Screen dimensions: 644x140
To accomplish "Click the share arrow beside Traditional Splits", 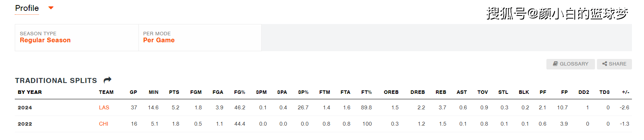I will point(108,80).
